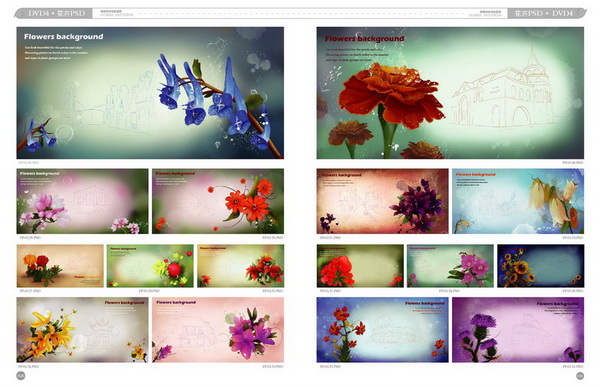600x388 pixels.
Task: Select the red flowers on blue border thumbnail
Action: tap(382, 330)
